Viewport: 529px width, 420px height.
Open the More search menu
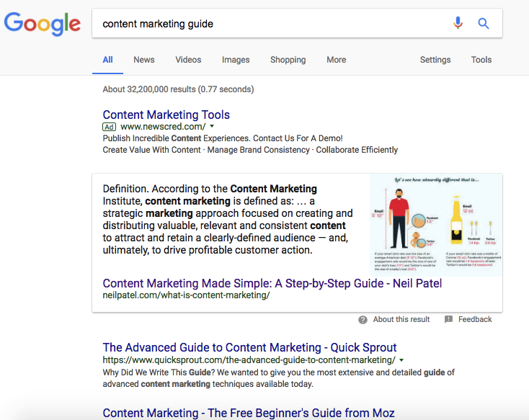[337, 60]
